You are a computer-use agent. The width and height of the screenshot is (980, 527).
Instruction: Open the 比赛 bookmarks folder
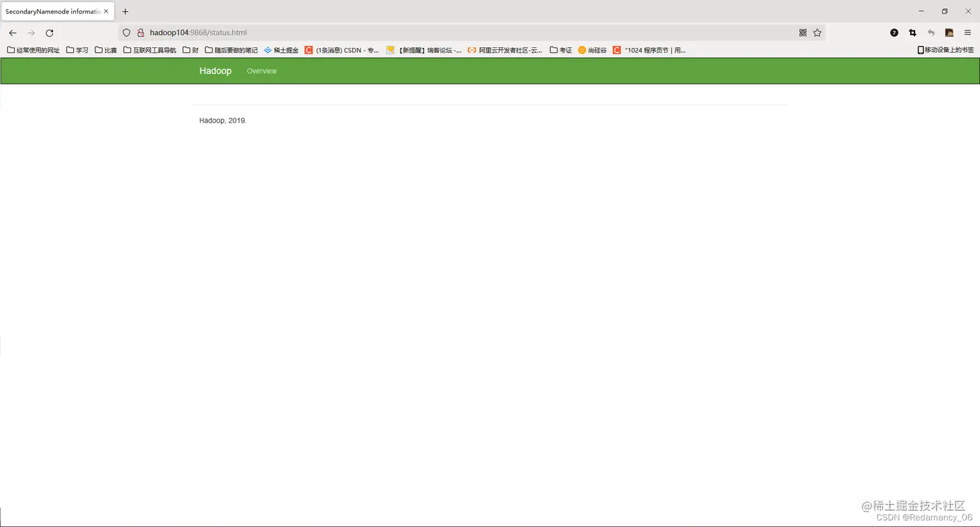tap(106, 50)
